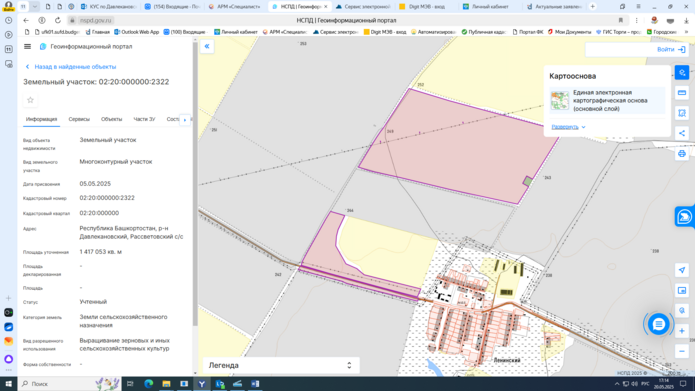The height and width of the screenshot is (391, 695).
Task: Click the Войти login button
Action: pos(671,50)
